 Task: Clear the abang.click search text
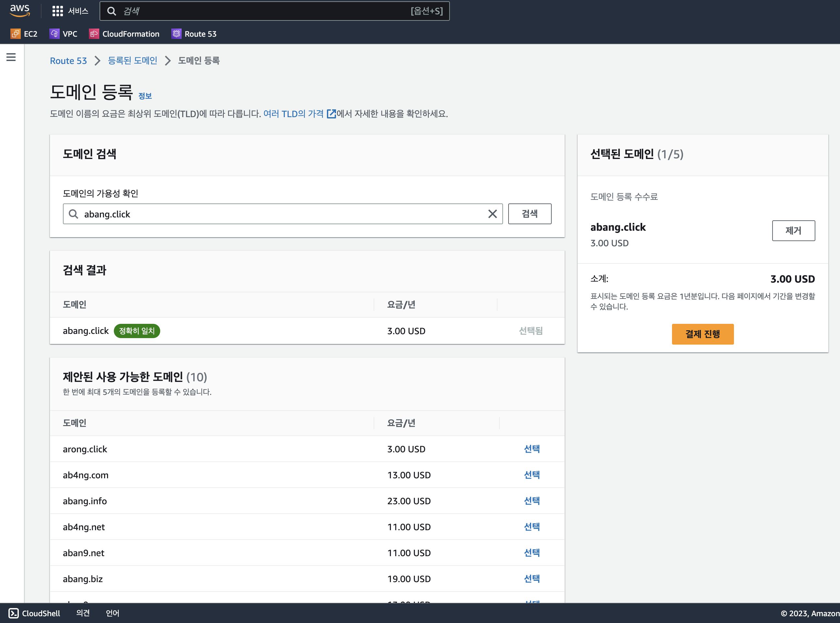[x=492, y=214]
